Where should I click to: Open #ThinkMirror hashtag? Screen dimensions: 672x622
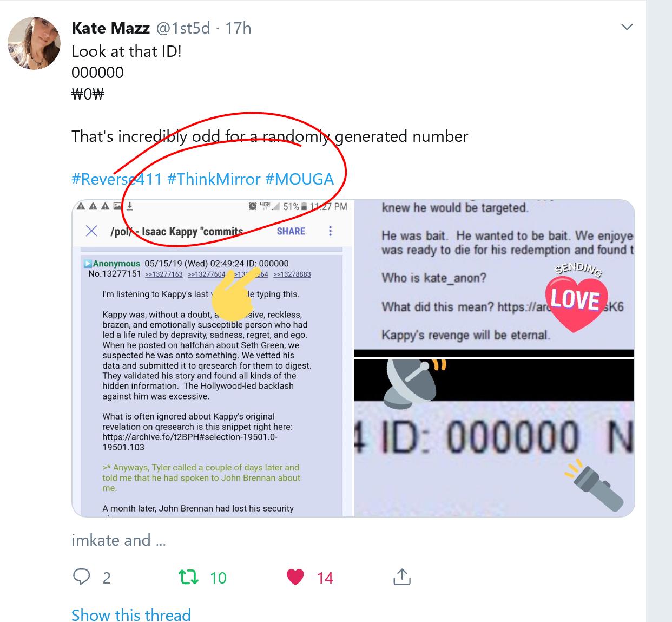pos(214,179)
